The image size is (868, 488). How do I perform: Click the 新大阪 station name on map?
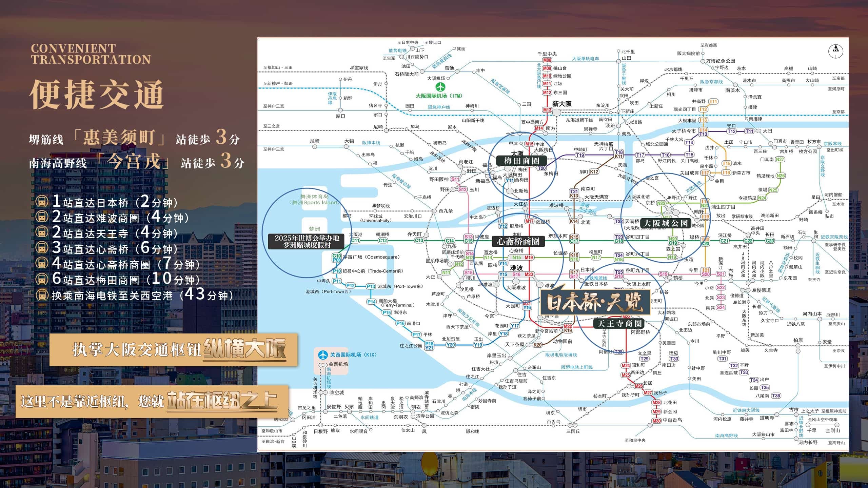click(562, 104)
